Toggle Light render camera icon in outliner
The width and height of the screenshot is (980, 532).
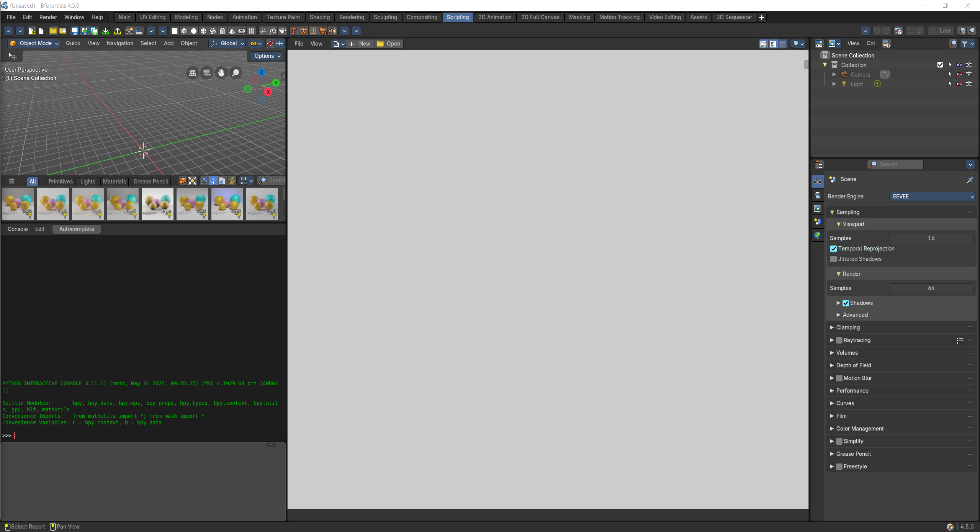click(x=969, y=84)
